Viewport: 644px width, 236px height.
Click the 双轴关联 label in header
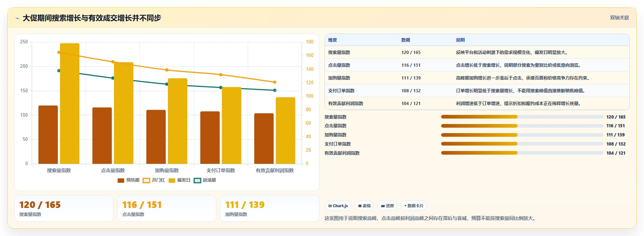(619, 18)
